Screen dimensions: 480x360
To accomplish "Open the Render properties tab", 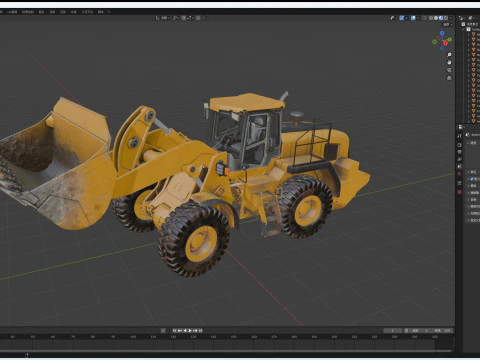I will click(459, 145).
